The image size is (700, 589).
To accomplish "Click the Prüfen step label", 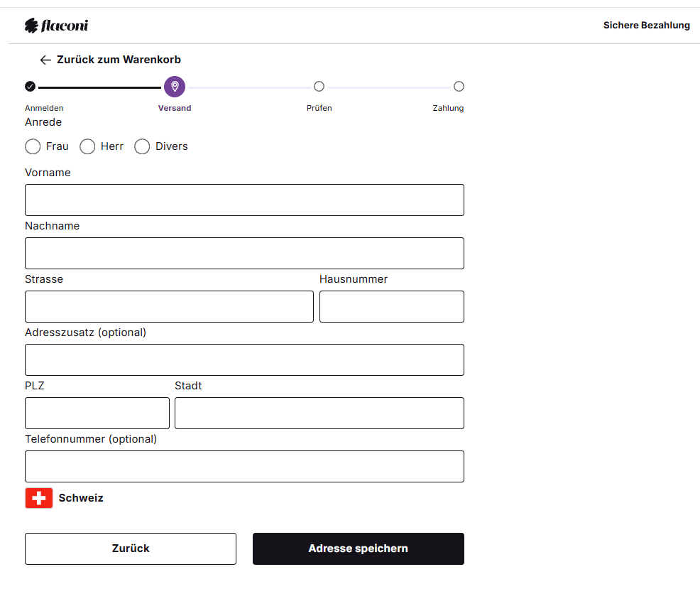I will coord(319,108).
